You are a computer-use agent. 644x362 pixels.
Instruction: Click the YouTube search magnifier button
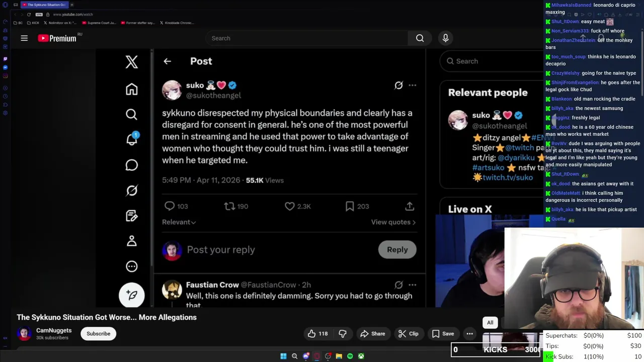[x=420, y=38]
